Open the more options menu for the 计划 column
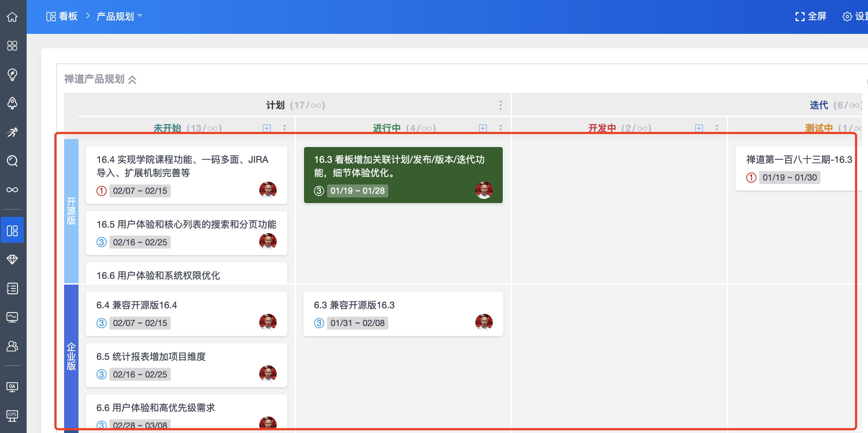Image resolution: width=868 pixels, height=433 pixels. click(500, 105)
